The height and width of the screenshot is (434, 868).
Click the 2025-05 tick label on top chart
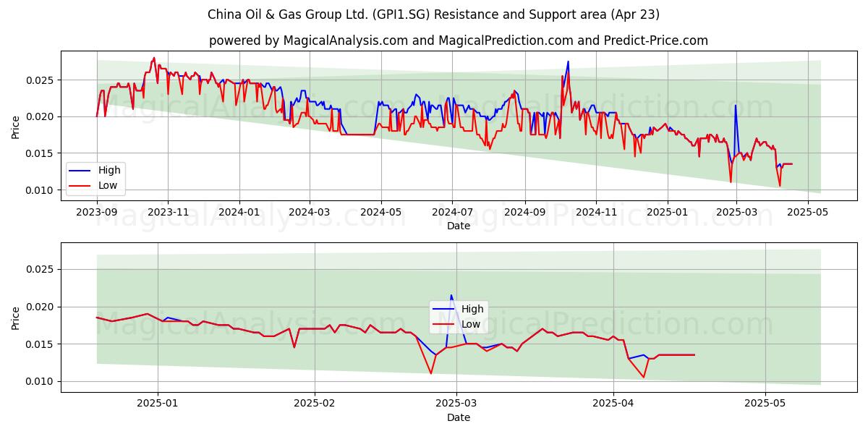pyautogui.click(x=808, y=212)
